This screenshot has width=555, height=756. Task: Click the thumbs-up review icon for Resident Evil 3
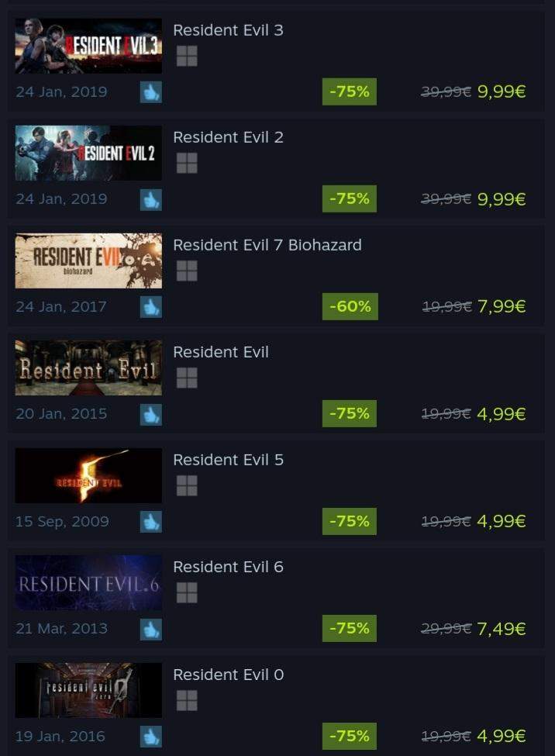pos(151,91)
